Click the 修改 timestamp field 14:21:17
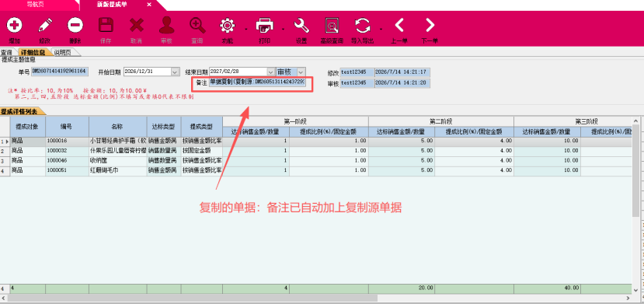Screen dimensions: 644x304 [402, 73]
